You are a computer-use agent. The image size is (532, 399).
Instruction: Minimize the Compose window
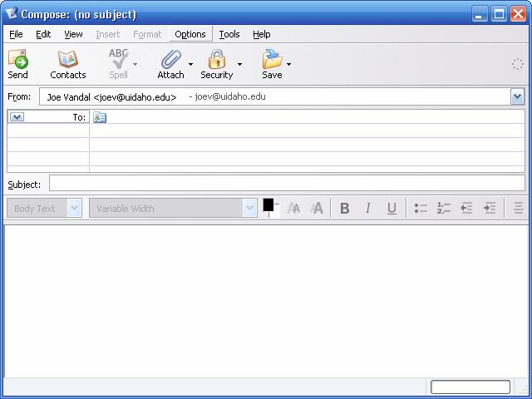tap(480, 14)
